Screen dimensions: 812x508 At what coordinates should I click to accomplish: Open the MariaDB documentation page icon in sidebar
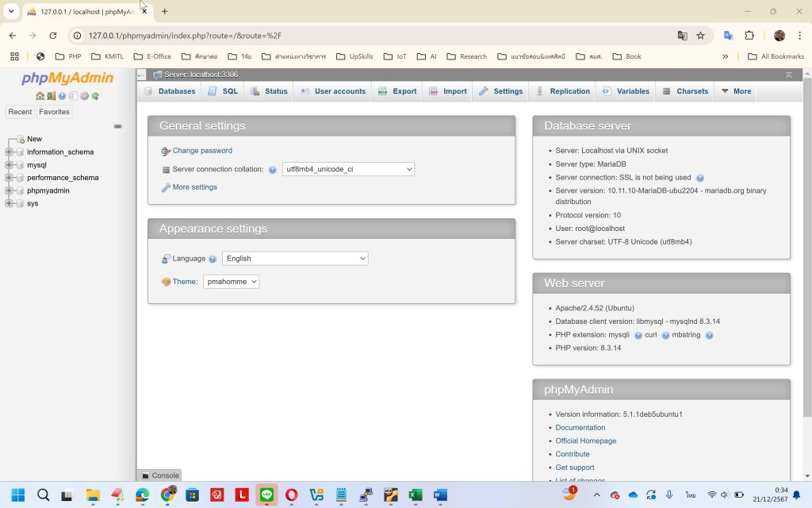73,96
